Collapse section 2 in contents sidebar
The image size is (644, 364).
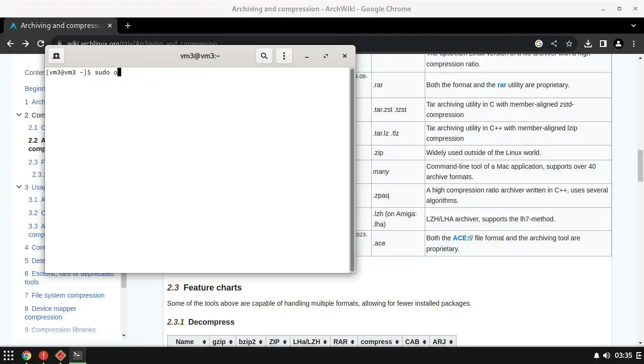coord(19,115)
